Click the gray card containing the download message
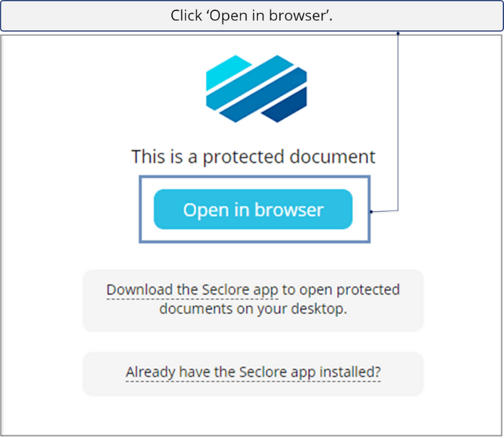This screenshot has width=504, height=438. tap(253, 300)
